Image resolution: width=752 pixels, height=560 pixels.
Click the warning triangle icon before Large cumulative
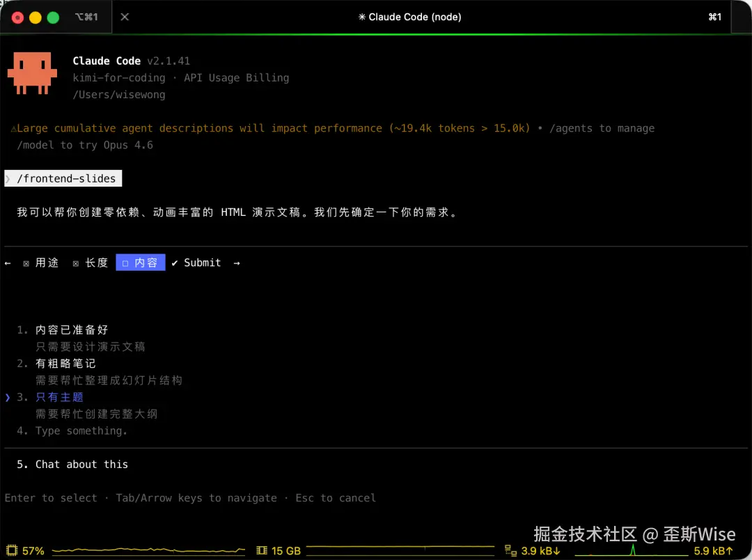tap(13, 129)
